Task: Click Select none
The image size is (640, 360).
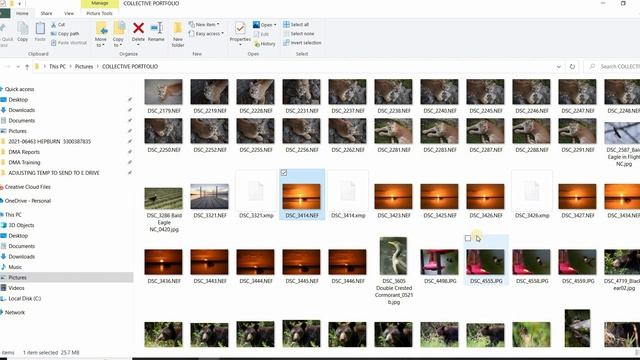Action: point(298,34)
